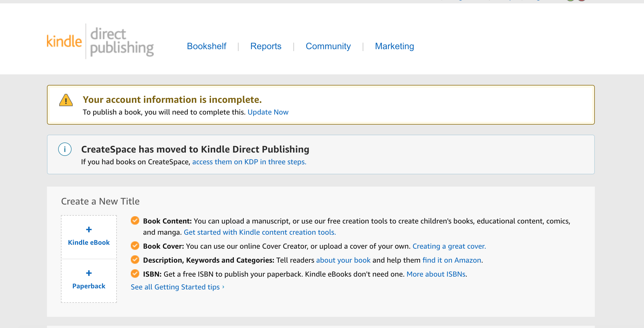
Task: Create a new Paperback title
Action: (x=89, y=281)
